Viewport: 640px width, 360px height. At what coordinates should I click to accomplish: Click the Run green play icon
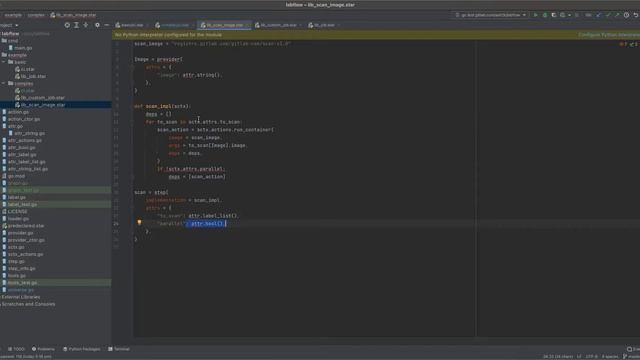(x=536, y=15)
